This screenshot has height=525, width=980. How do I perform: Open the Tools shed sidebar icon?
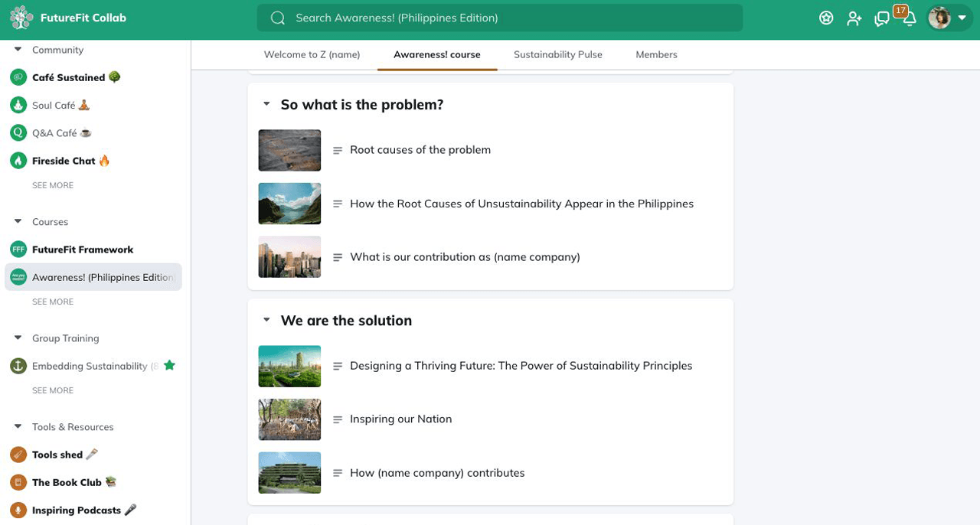click(x=18, y=455)
